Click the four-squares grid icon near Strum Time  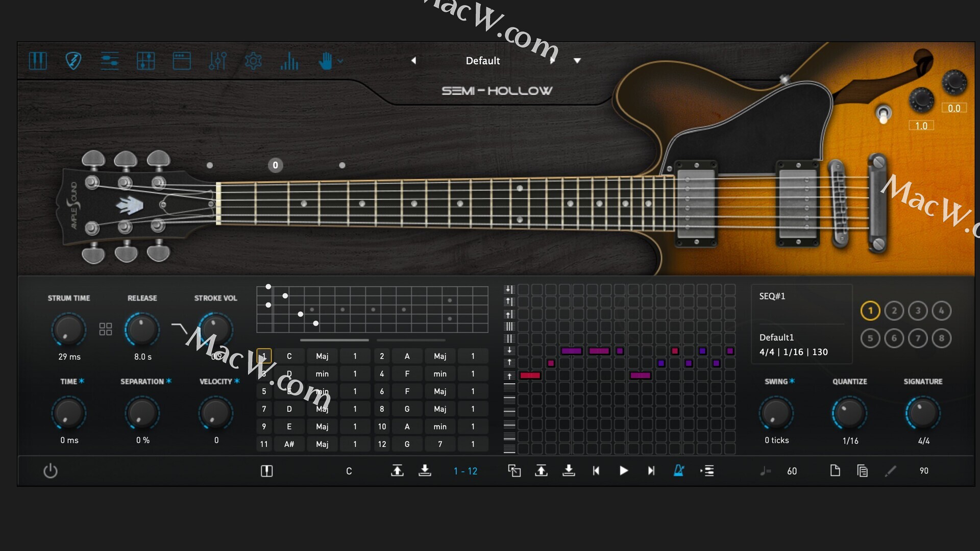[x=106, y=329]
